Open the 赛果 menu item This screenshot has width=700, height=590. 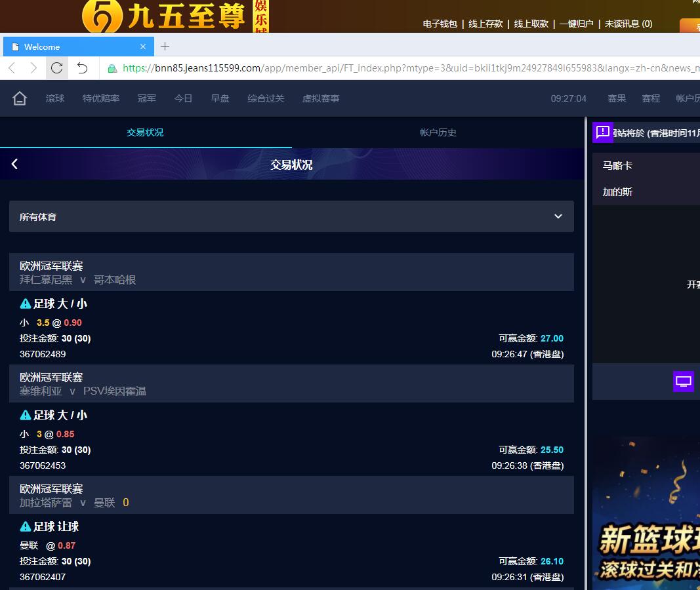[x=617, y=98]
